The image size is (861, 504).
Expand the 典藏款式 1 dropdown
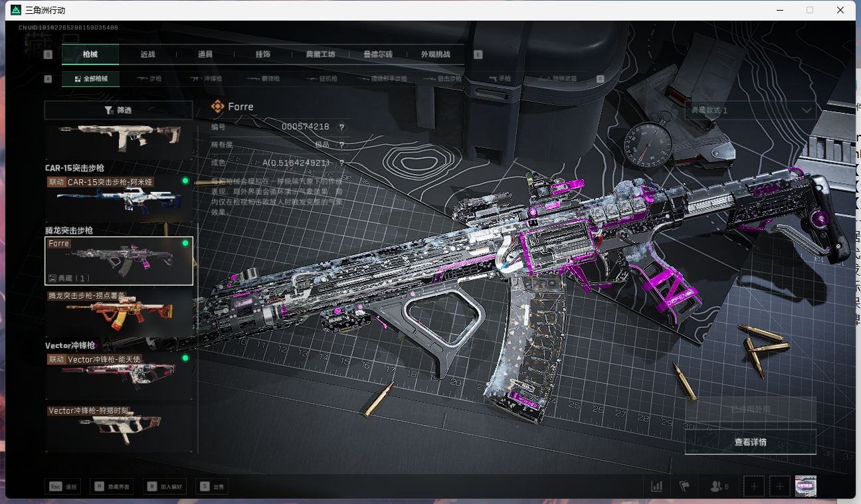tap(750, 110)
